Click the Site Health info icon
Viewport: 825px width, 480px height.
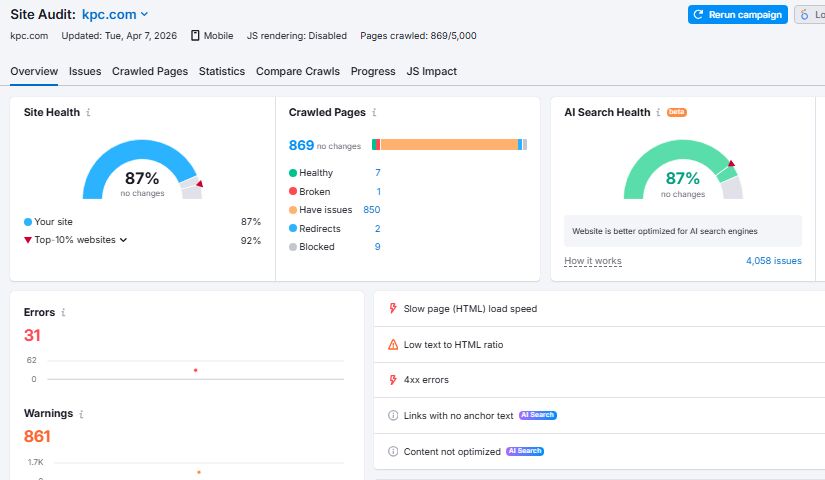tap(88, 112)
